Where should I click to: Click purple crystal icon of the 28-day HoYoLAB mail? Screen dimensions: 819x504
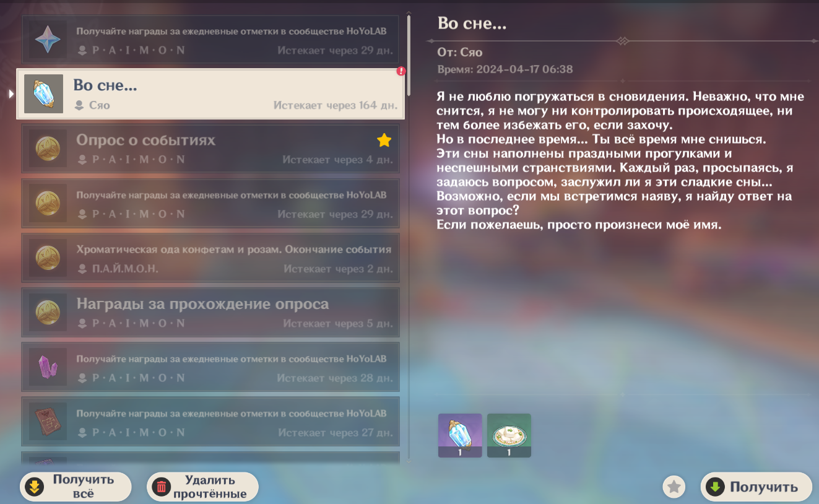(48, 367)
